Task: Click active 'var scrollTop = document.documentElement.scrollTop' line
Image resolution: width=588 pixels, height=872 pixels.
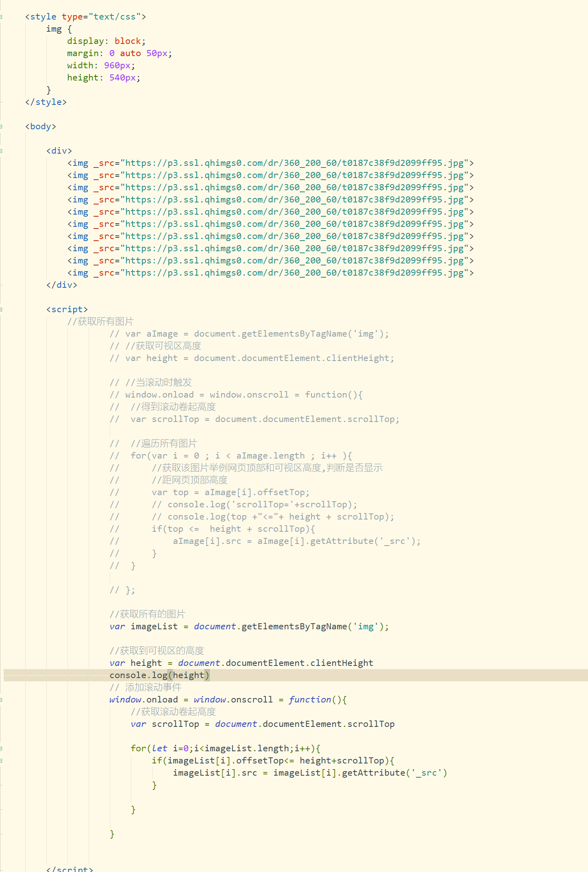Action: pos(263,724)
